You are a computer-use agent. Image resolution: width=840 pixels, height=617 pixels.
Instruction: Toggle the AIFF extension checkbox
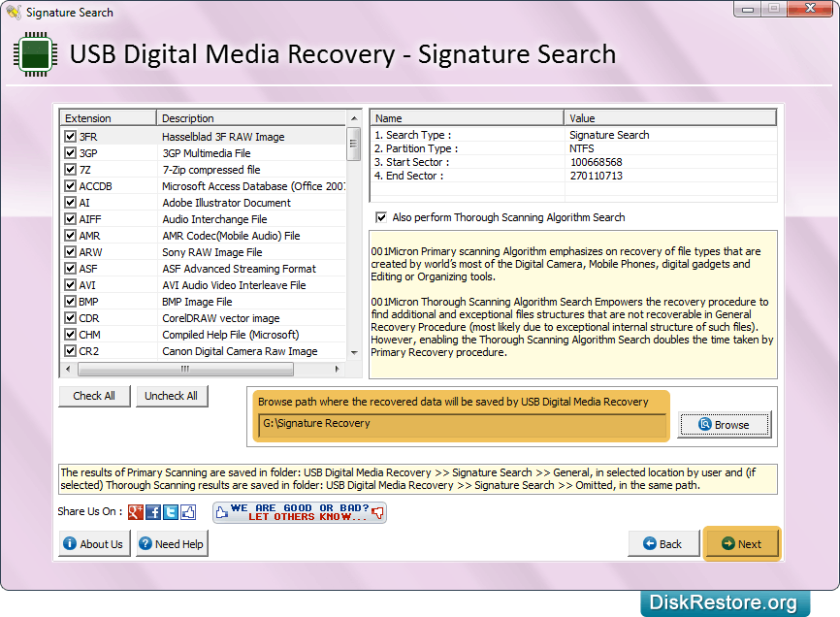tap(70, 219)
